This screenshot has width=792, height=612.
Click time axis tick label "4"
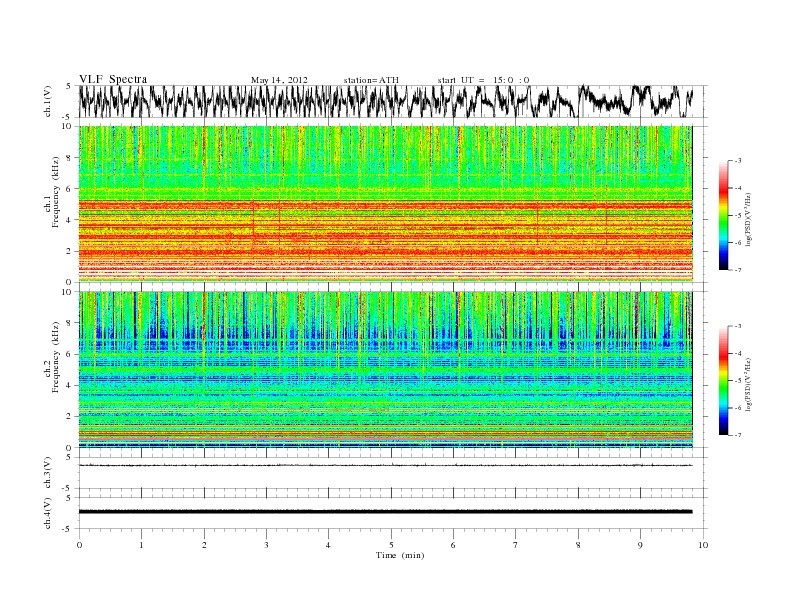pos(328,545)
